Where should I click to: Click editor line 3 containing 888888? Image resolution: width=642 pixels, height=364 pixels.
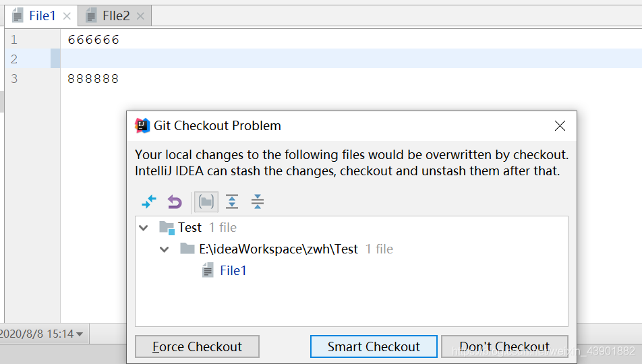(94, 79)
